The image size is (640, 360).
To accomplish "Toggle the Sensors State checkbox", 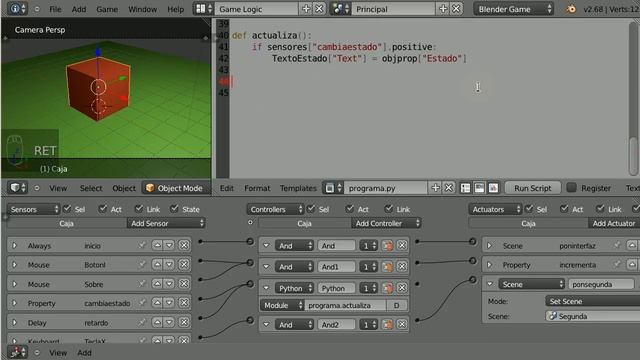I will [175, 209].
